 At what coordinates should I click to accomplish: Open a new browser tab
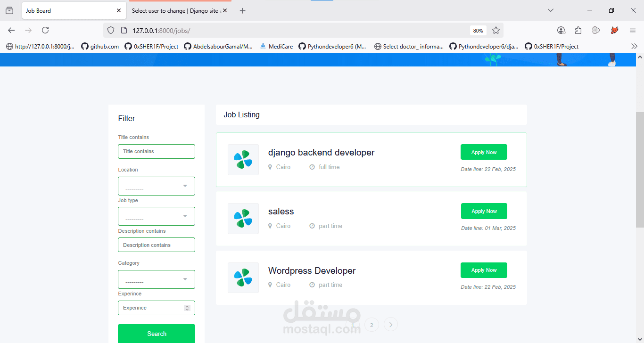pyautogui.click(x=242, y=10)
